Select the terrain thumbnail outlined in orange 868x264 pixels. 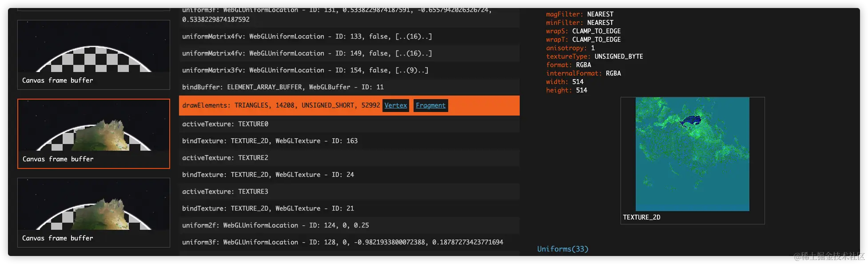point(94,134)
